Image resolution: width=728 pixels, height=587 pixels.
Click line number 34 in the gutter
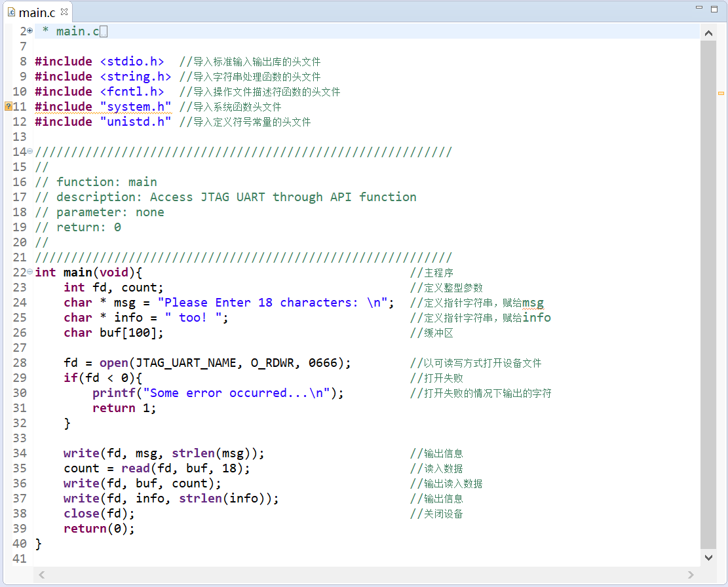tap(20, 453)
